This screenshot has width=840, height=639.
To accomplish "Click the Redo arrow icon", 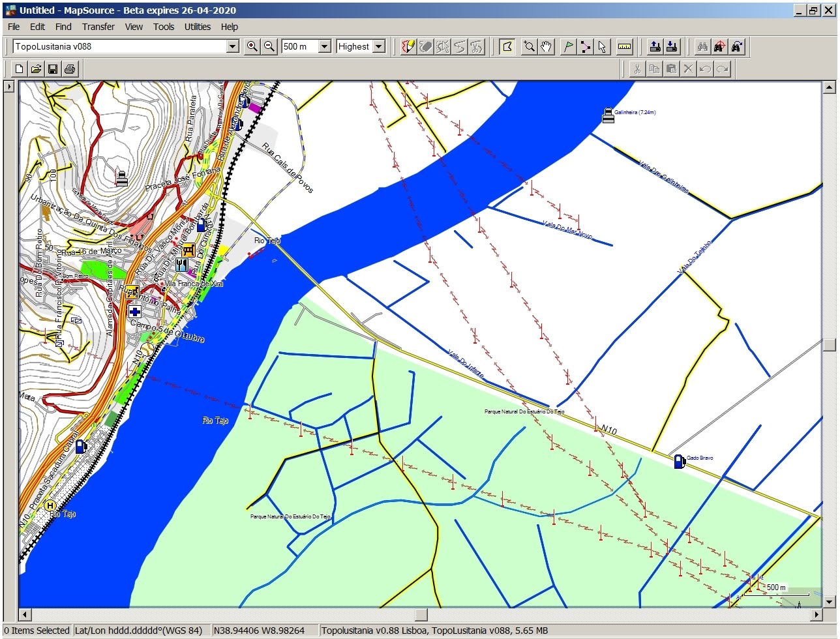I will click(722, 68).
